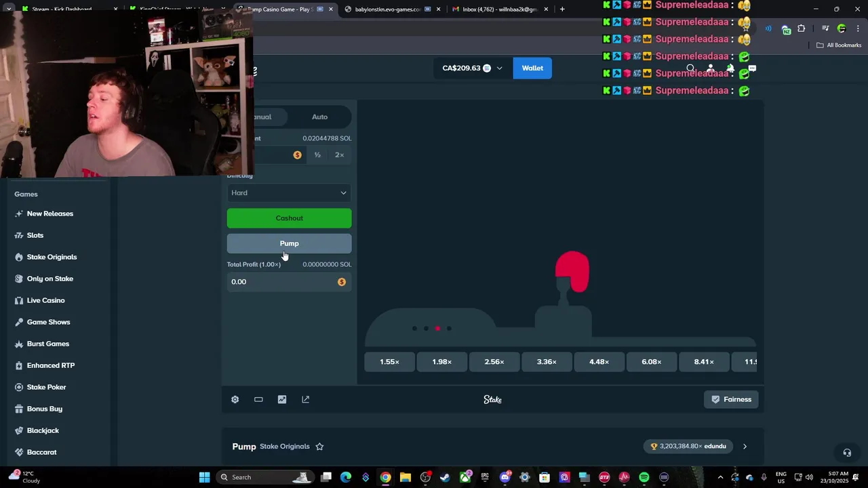868x488 pixels.
Task: Click the Pump button
Action: click(x=290, y=244)
